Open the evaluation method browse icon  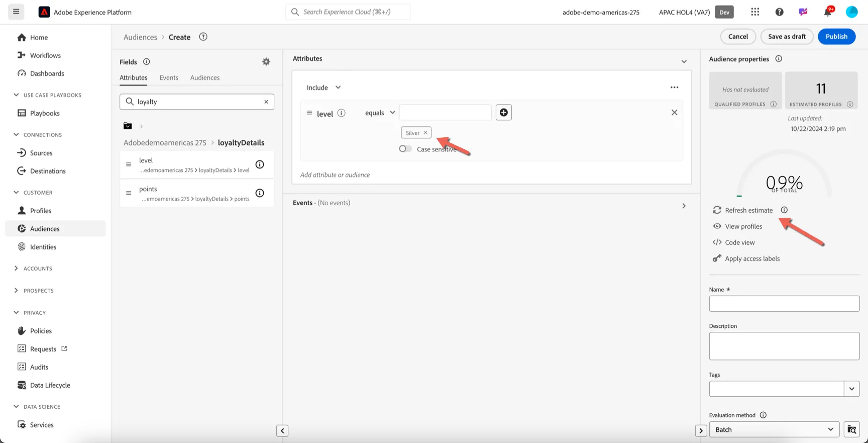pyautogui.click(x=851, y=429)
